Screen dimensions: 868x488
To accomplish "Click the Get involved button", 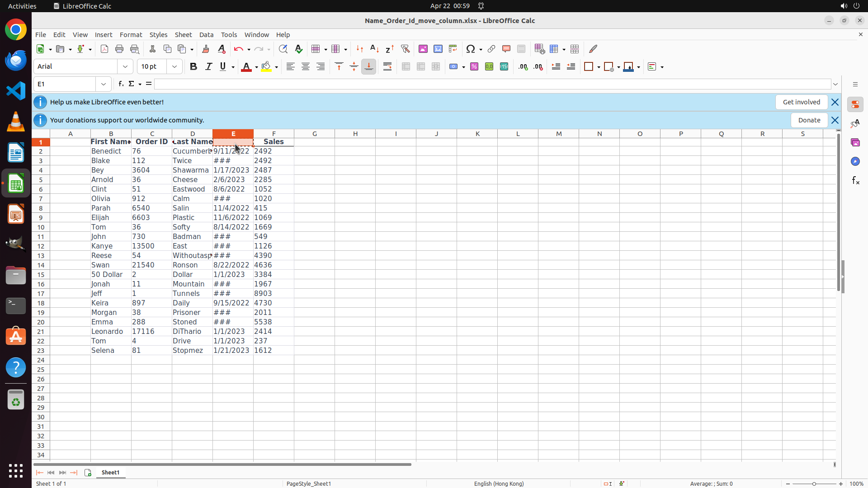I will click(801, 102).
